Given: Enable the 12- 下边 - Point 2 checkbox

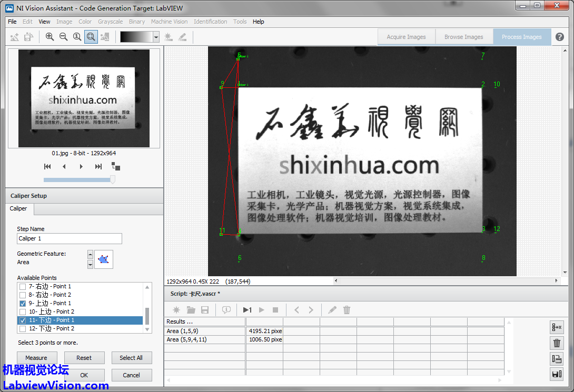Looking at the screenshot, I should (x=23, y=329).
